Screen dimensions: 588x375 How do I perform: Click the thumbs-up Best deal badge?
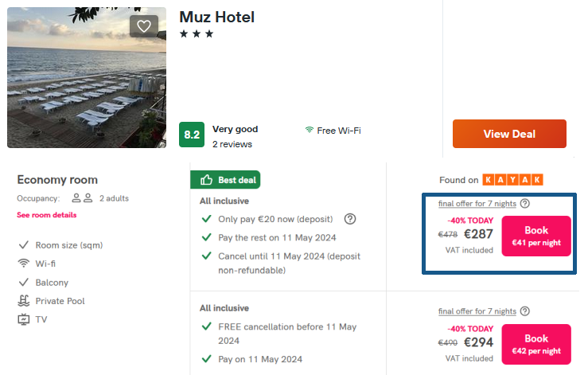pos(225,180)
